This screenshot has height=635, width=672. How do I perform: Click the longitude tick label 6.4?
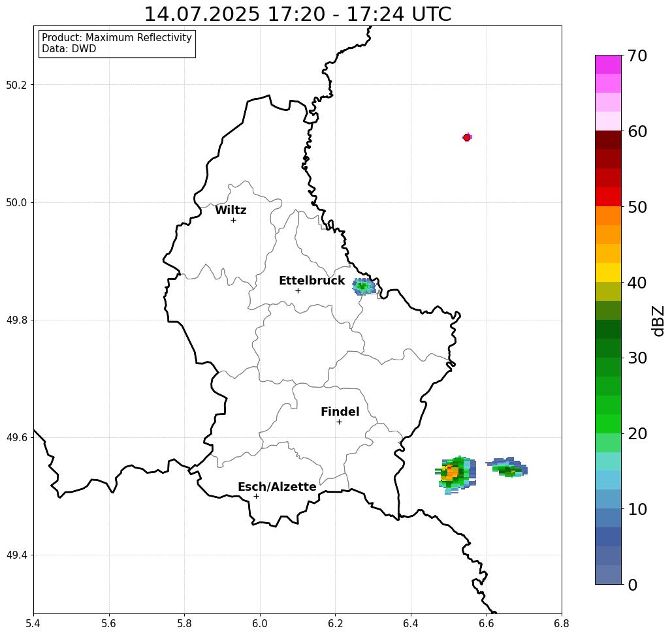pyautogui.click(x=411, y=624)
